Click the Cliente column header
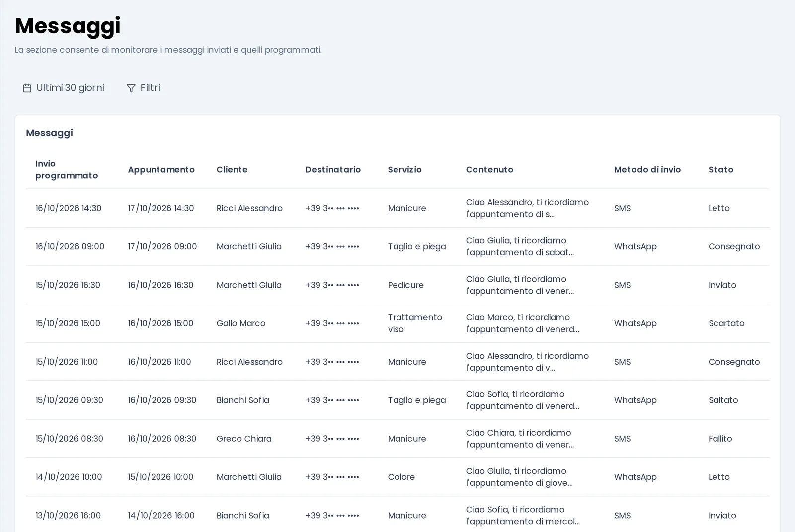This screenshot has height=532, width=795. pos(232,170)
